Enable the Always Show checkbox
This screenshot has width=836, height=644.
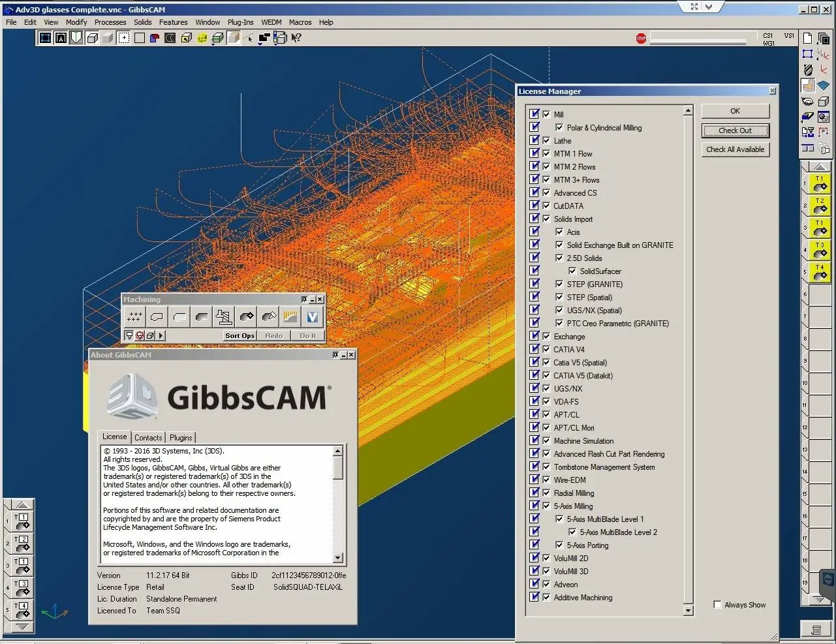tap(717, 605)
